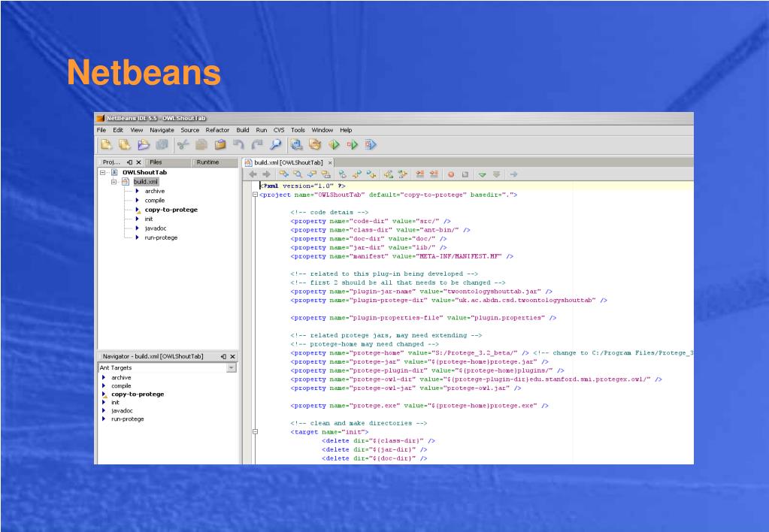Click the Toggle Highlight Search magnifier icon
The width and height of the screenshot is (769, 532).
click(297, 174)
